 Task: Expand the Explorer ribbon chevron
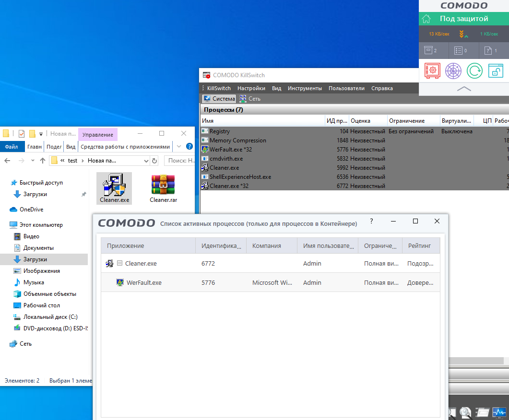179,147
